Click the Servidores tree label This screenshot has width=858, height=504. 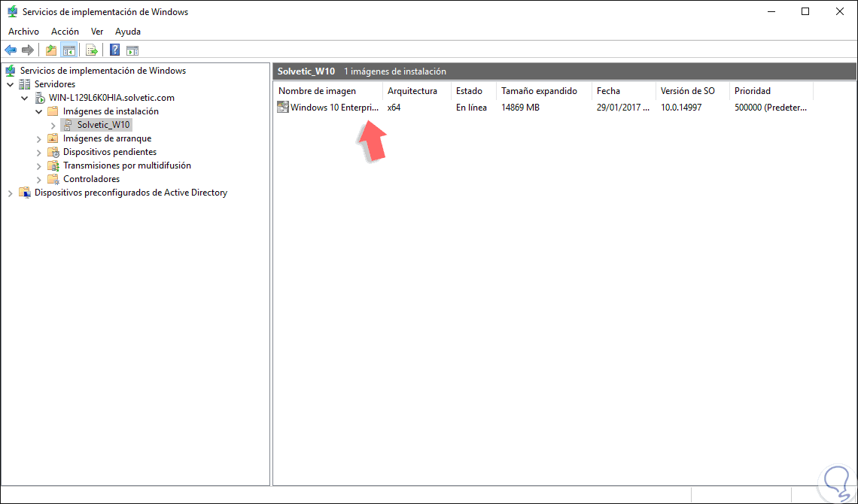(55, 84)
